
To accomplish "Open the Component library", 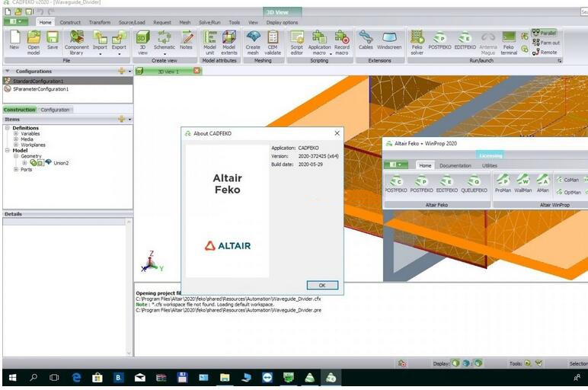I will coord(76,43).
